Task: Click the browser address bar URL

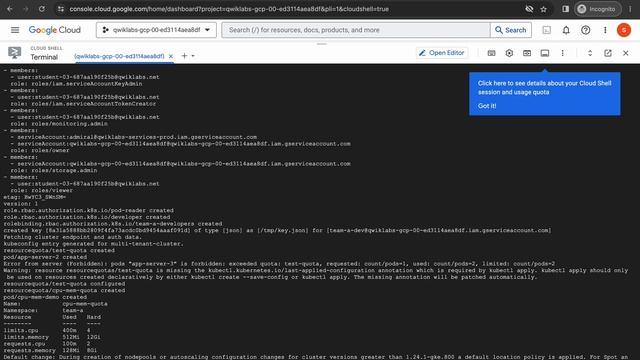Action: [229, 9]
